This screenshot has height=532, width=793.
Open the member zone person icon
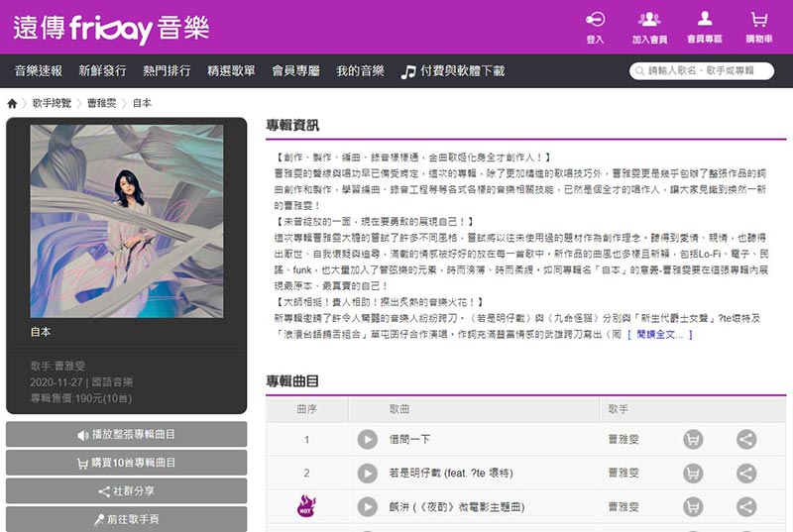[x=705, y=19]
